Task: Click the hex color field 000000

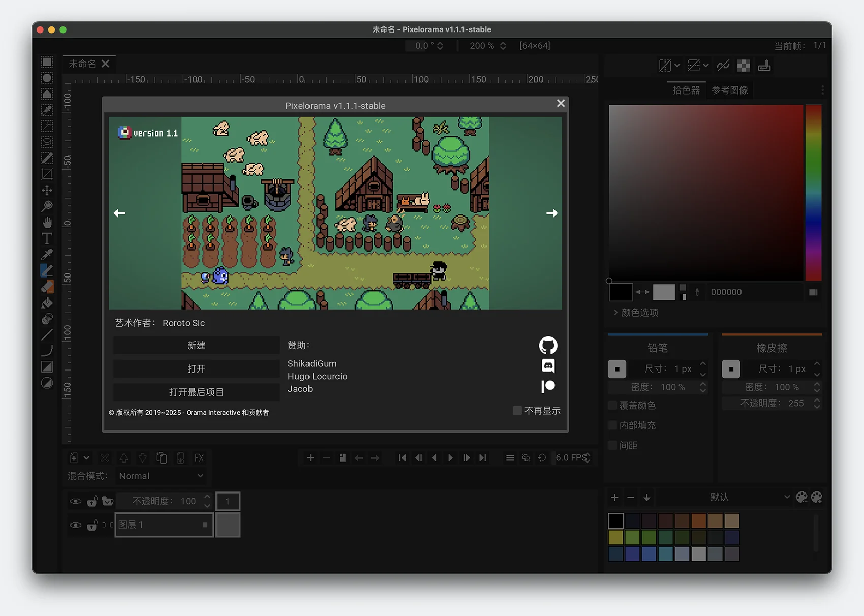Action: pyautogui.click(x=755, y=292)
